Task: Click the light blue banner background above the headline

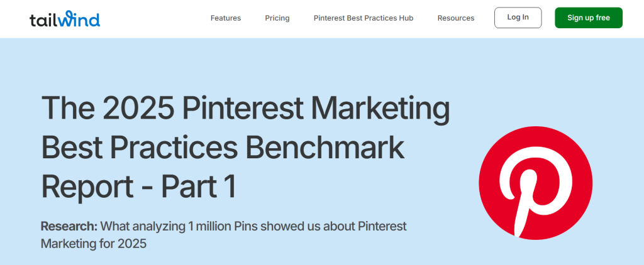Action: point(252,63)
